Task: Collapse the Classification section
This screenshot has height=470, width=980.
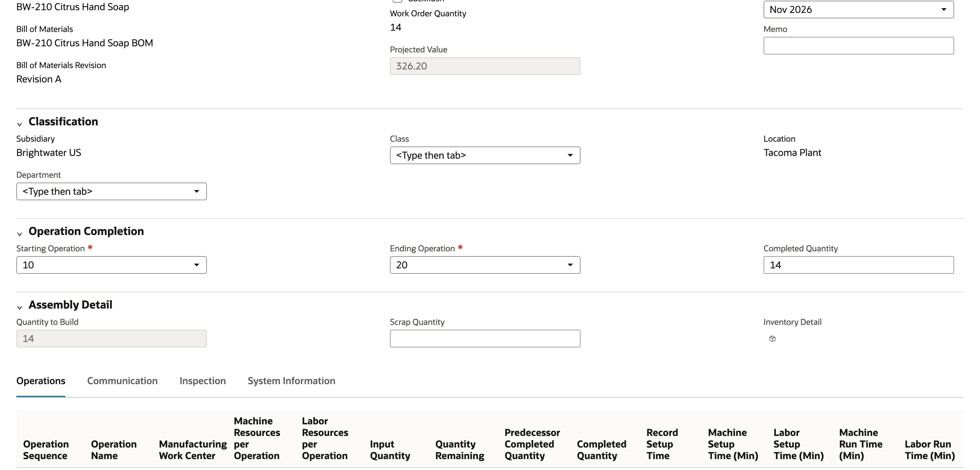Action: [19, 124]
